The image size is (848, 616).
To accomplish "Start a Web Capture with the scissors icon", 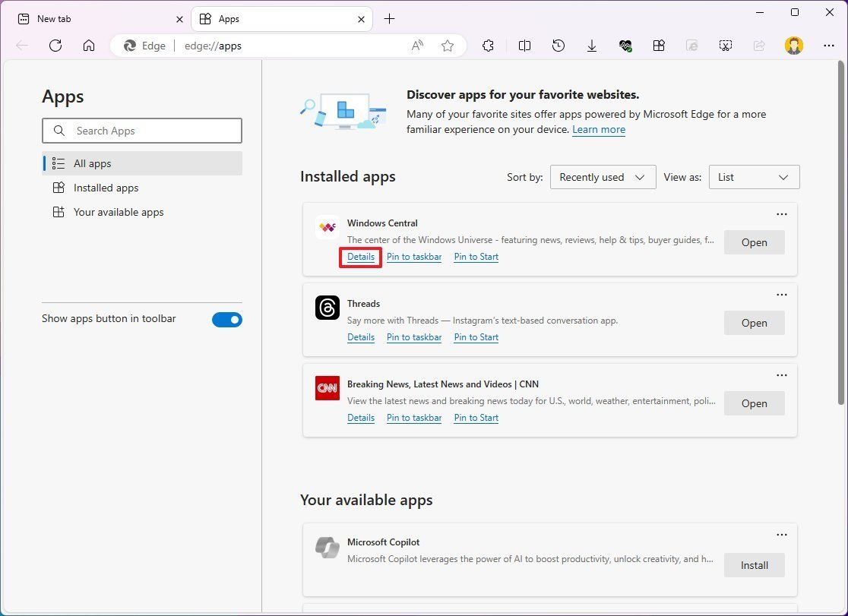I will [x=726, y=46].
